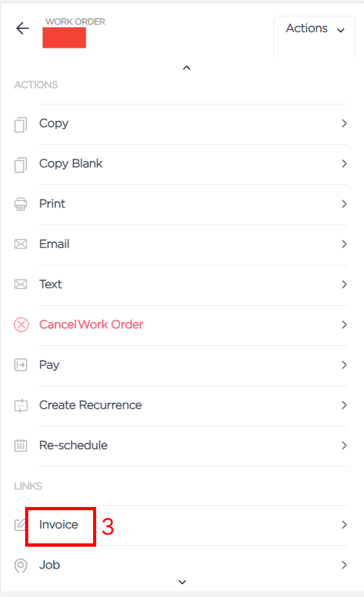This screenshot has width=364, height=597.
Task: Select the Text menu item
Action: click(180, 285)
